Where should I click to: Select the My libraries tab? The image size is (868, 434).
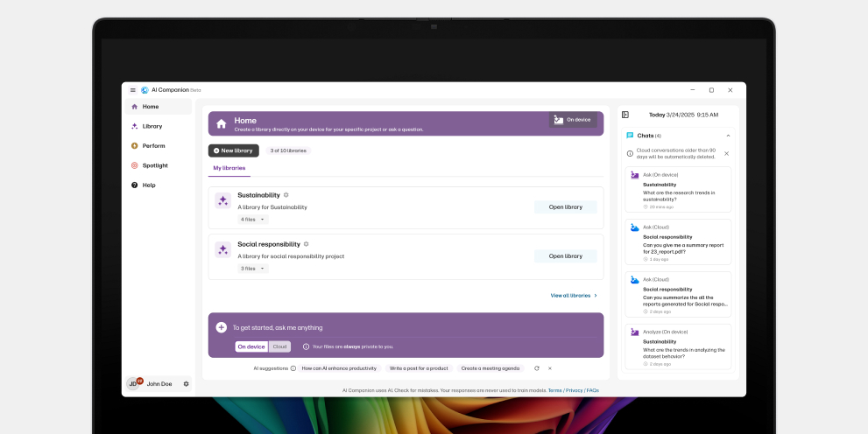point(229,168)
